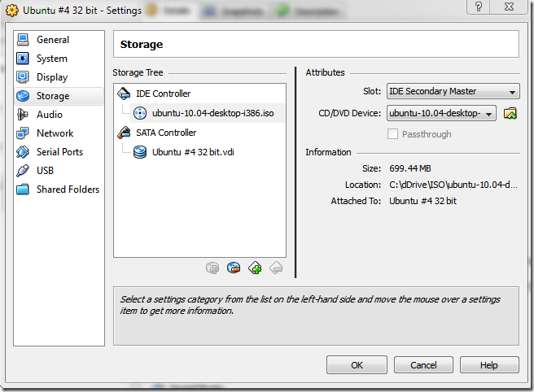
Task: Confirm settings with OK button
Action: click(x=357, y=365)
